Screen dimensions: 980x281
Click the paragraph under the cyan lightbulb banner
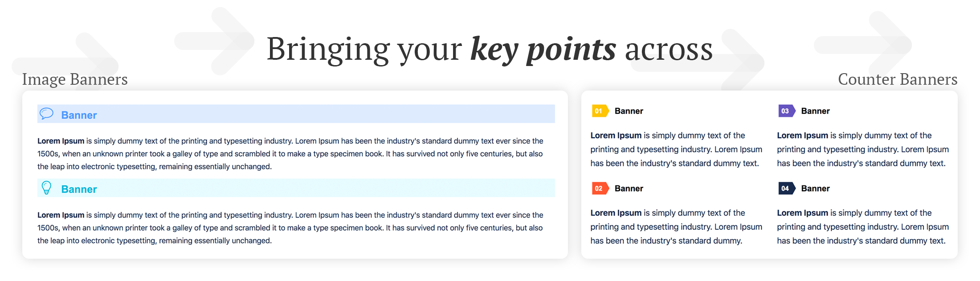pos(290,227)
